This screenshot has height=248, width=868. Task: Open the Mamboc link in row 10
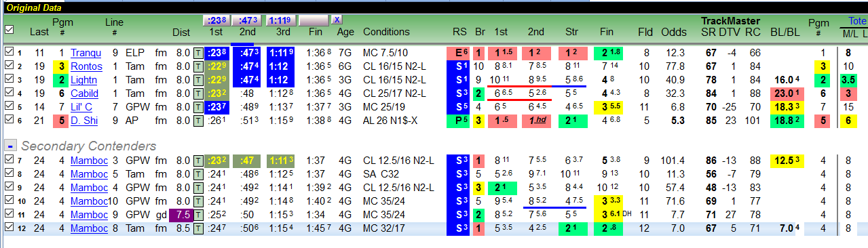(x=89, y=201)
